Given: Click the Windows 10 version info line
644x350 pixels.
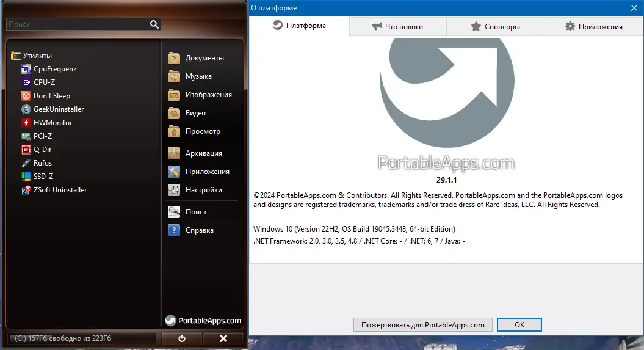Looking at the screenshot, I should pyautogui.click(x=354, y=229).
